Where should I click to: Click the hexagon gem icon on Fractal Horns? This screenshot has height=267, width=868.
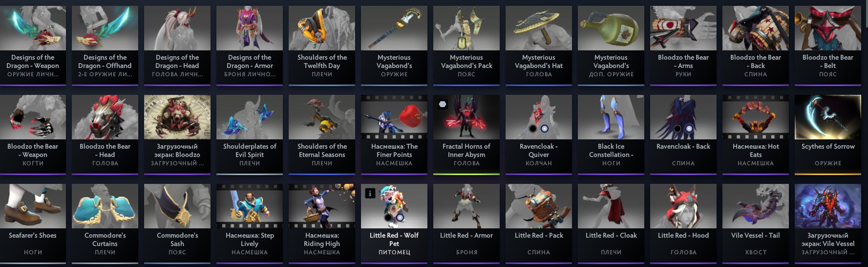pos(442,104)
